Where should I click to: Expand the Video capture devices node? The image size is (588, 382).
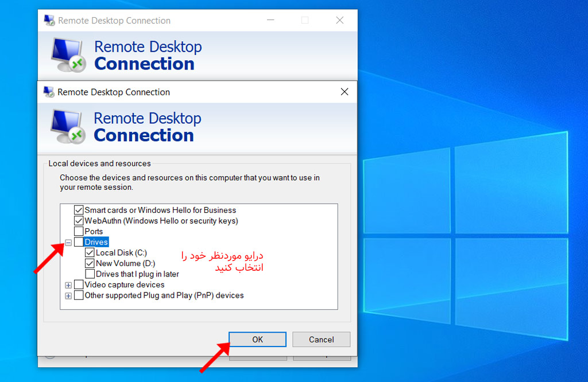click(x=68, y=286)
